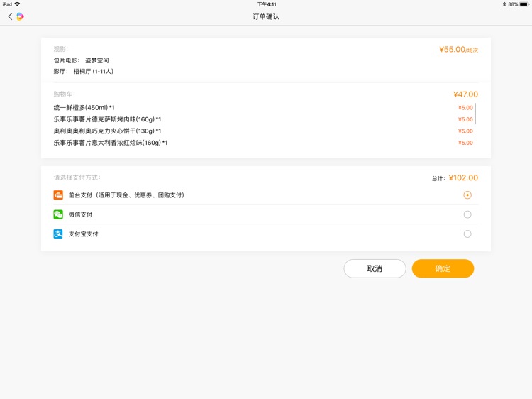The height and width of the screenshot is (399, 532).
Task: Click the 微信支付 label
Action: pos(80,214)
